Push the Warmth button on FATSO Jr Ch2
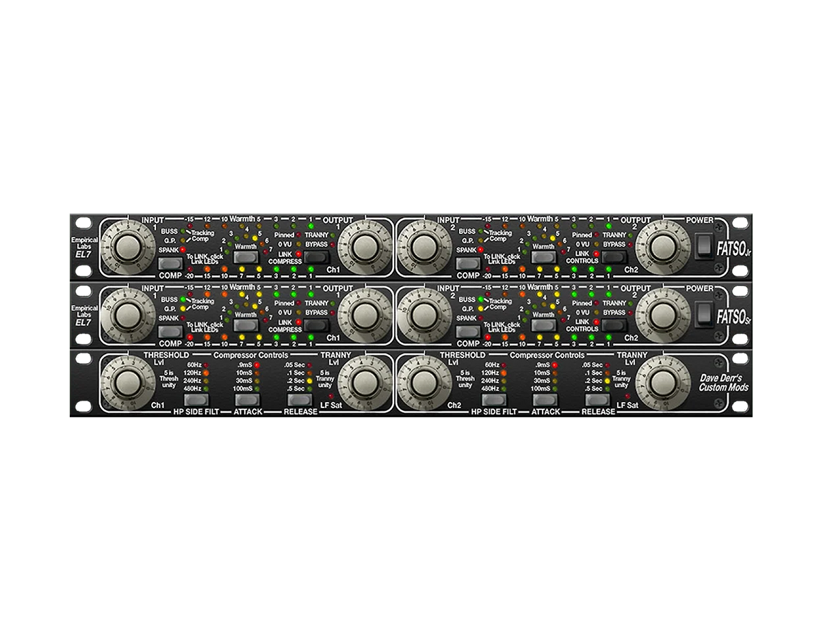Screen dimensions: 821x644 tap(543, 257)
